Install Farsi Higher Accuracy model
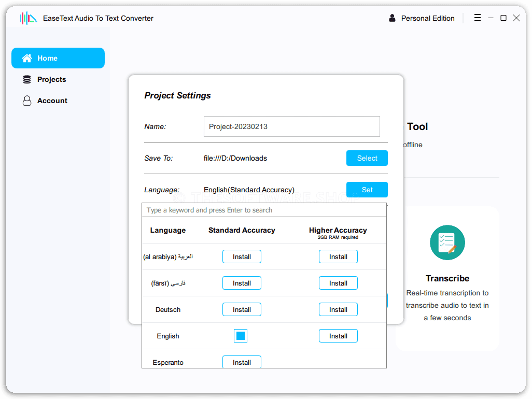This screenshot has width=532, height=399. 338,283
